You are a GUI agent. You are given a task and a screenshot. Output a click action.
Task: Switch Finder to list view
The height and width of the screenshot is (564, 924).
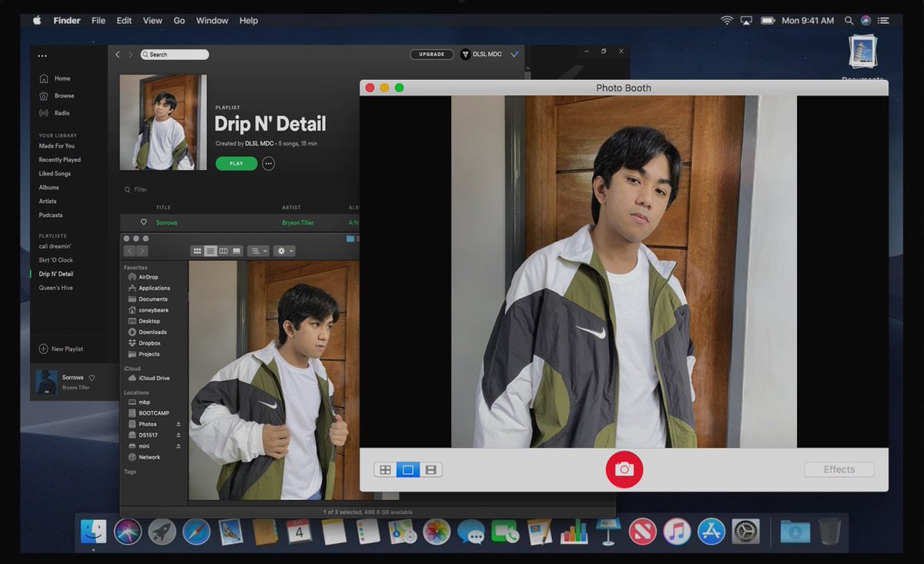(x=210, y=251)
